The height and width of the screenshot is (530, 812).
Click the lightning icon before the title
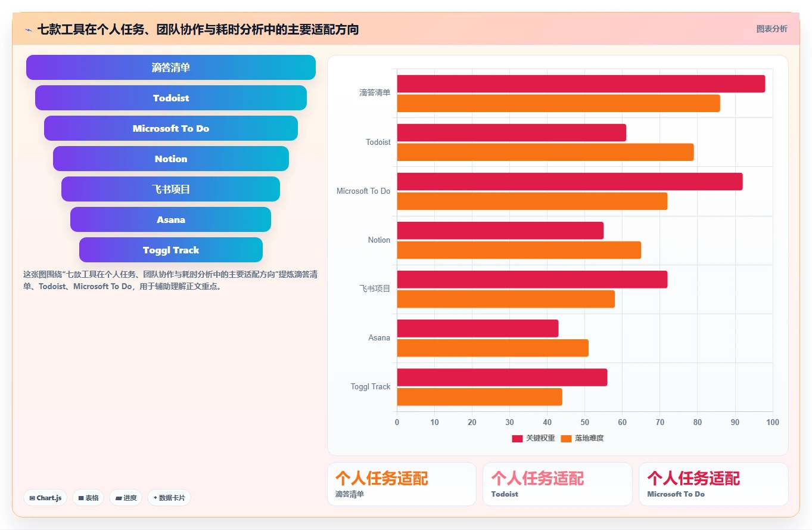(x=28, y=30)
